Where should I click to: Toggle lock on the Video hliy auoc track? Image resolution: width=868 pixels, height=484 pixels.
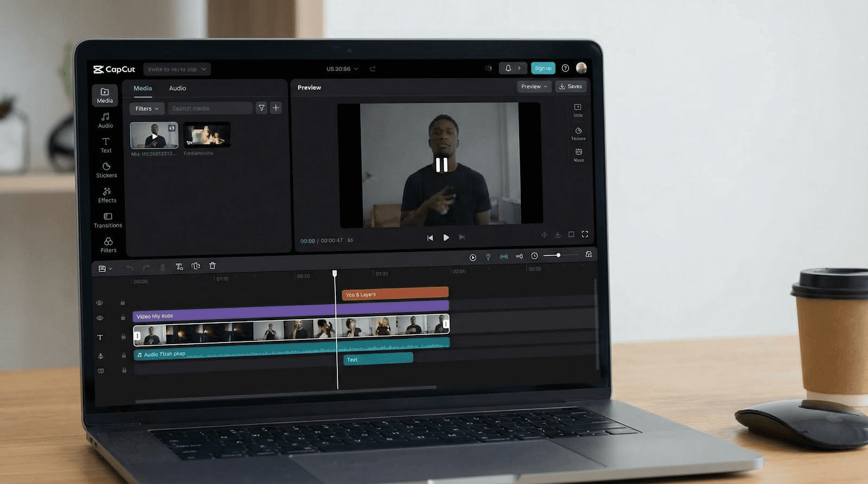(x=123, y=318)
